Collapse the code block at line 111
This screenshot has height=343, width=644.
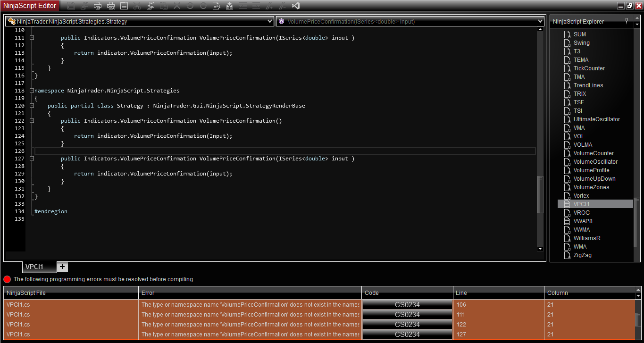(32, 38)
